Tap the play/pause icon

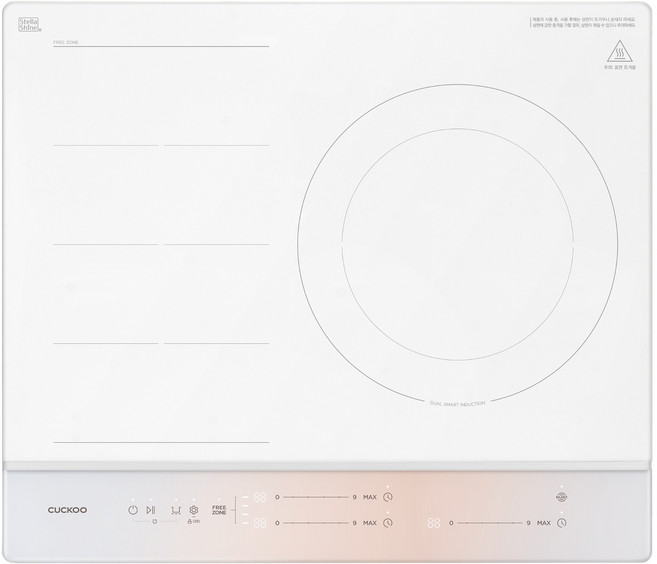[151, 510]
